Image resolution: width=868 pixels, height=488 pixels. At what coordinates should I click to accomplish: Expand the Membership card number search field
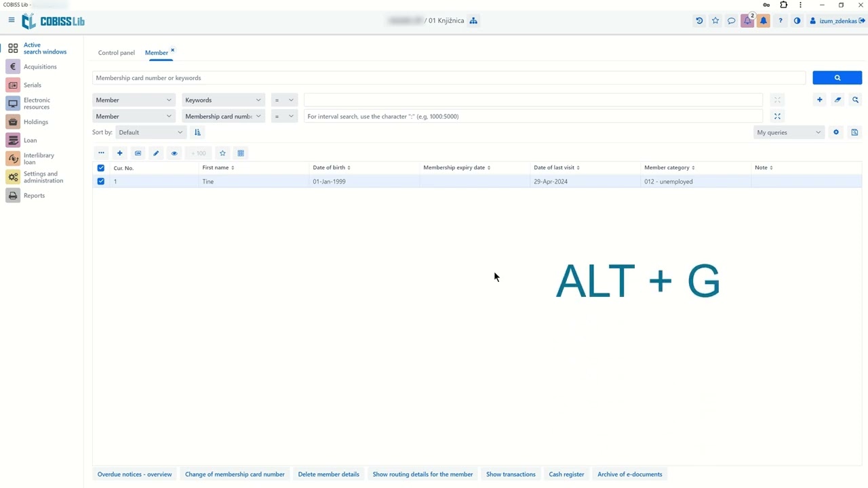point(777,117)
